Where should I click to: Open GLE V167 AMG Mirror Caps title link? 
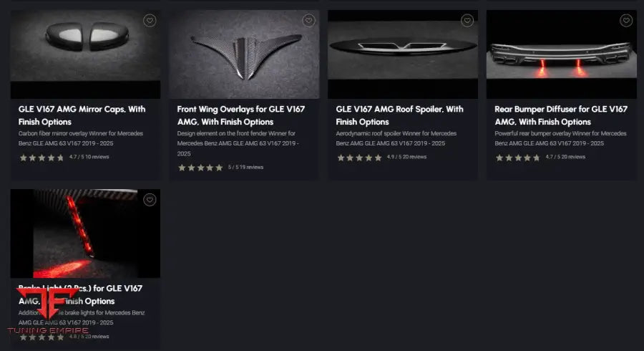click(x=82, y=115)
